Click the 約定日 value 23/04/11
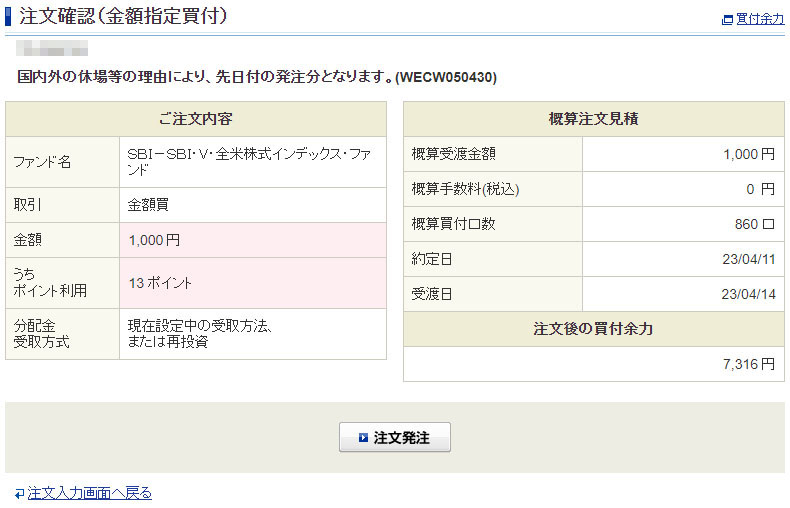Viewport: 790px width, 508px height. click(x=747, y=259)
